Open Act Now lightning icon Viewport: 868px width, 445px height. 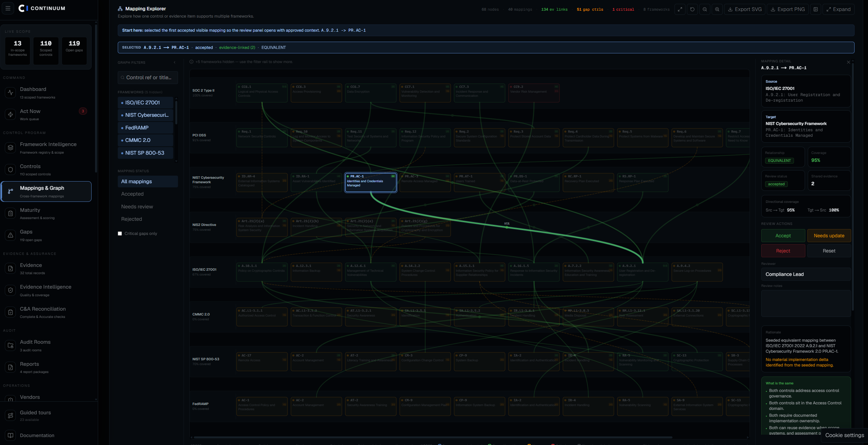pos(11,115)
